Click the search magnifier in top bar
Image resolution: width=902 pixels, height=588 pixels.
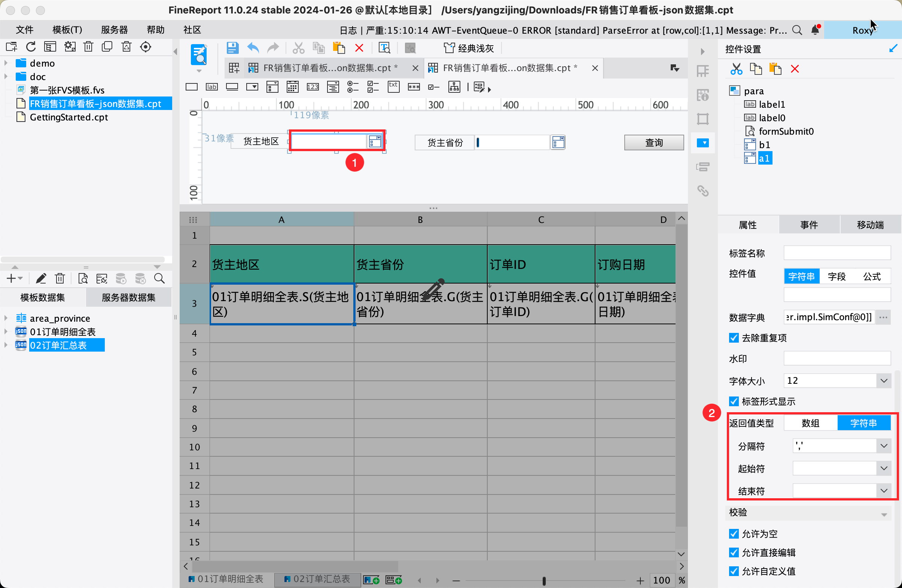[796, 30]
